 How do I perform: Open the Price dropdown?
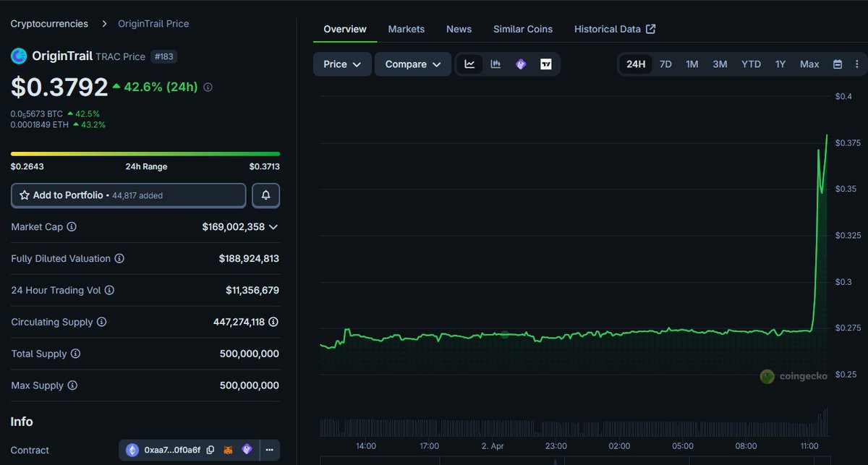342,64
